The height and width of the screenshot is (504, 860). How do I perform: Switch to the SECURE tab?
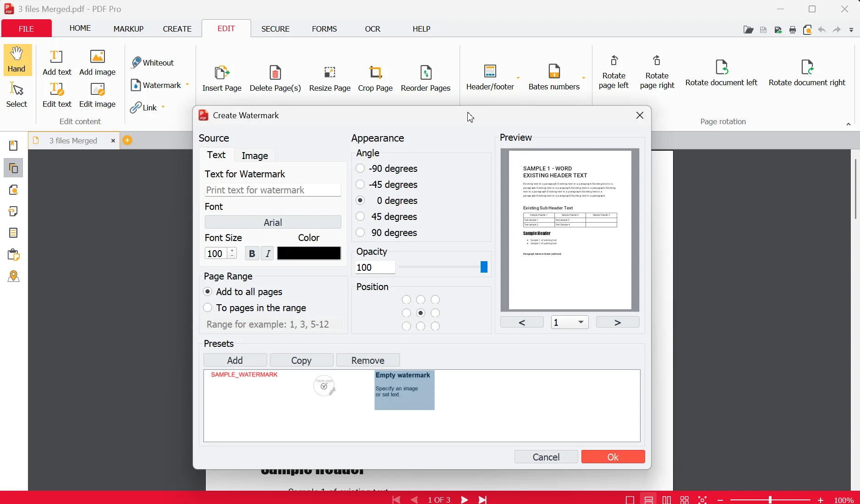276,29
